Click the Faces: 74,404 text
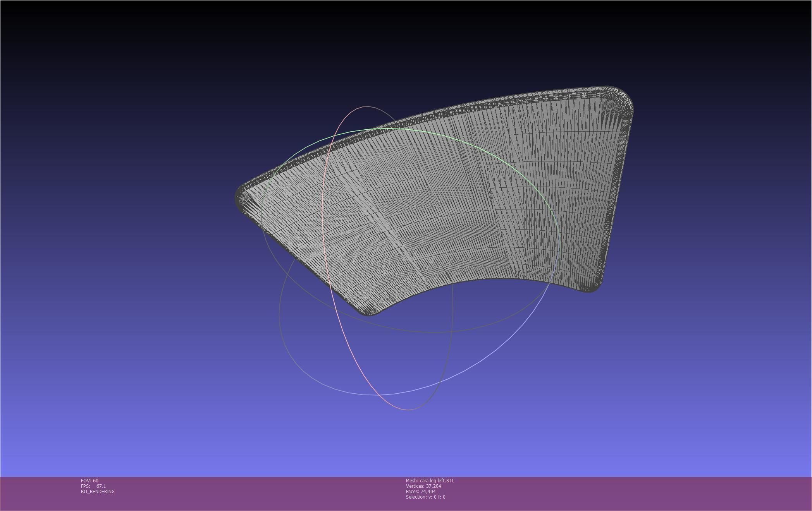The height and width of the screenshot is (511, 812). [421, 491]
